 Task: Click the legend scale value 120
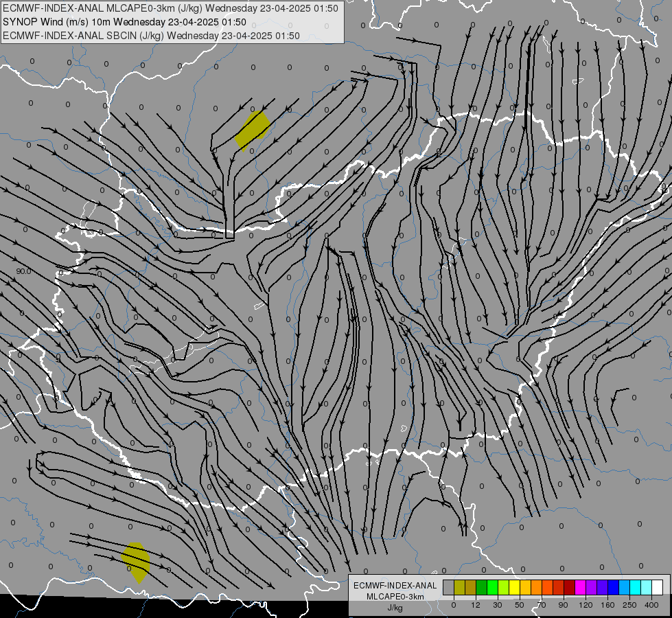586,605
